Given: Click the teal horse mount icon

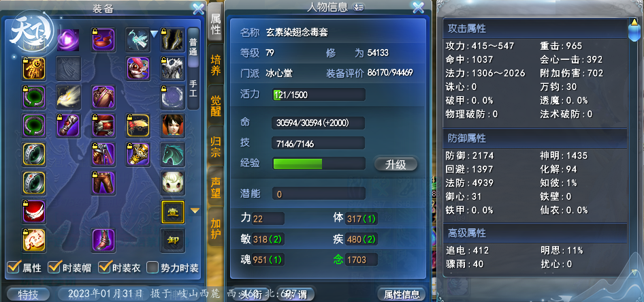Looking at the screenshot, I should click(173, 154).
